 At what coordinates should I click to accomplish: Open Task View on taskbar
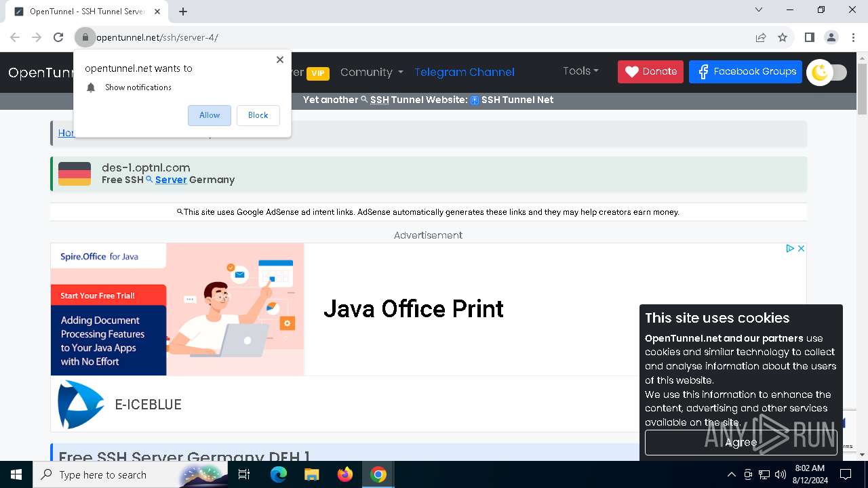click(244, 474)
